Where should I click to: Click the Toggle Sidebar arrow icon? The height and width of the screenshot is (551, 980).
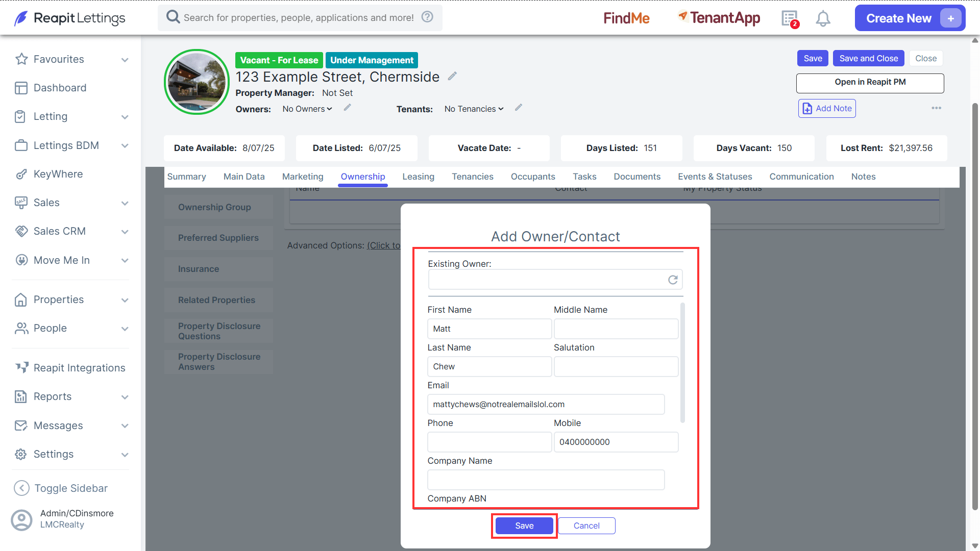pyautogui.click(x=21, y=488)
